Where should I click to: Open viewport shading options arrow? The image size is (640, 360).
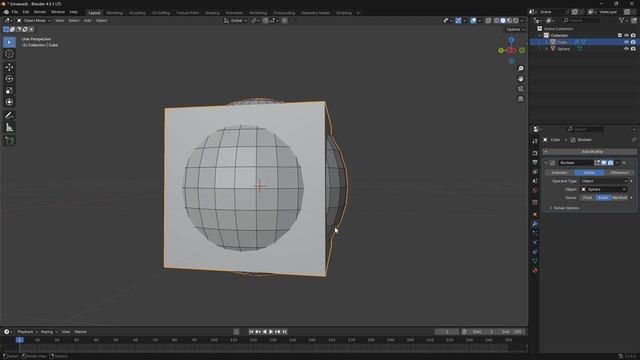522,21
